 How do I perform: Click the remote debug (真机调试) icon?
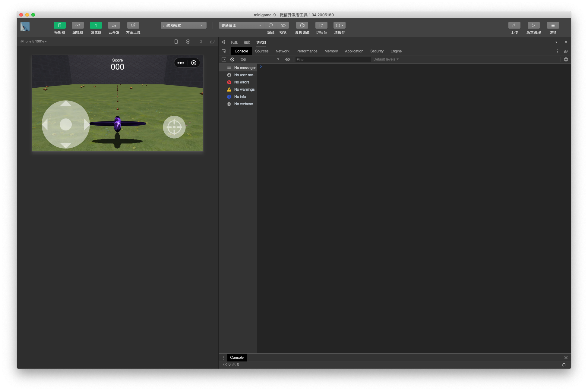coord(302,26)
